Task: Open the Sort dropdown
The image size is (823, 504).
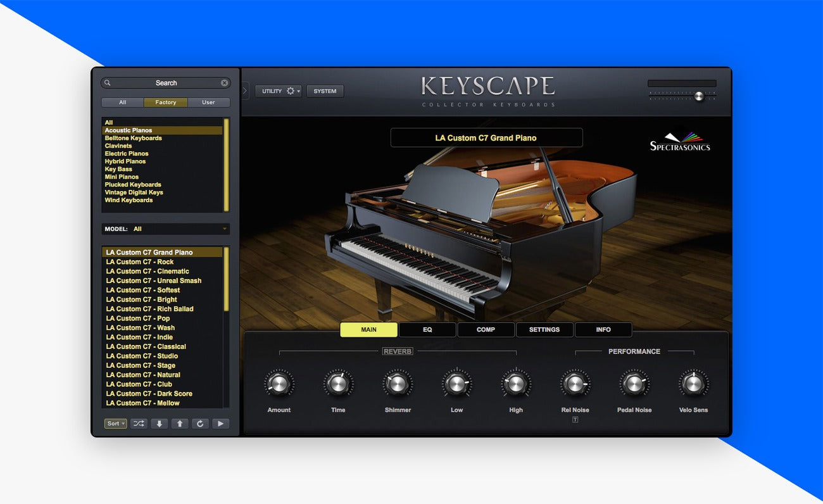Action: (x=116, y=424)
